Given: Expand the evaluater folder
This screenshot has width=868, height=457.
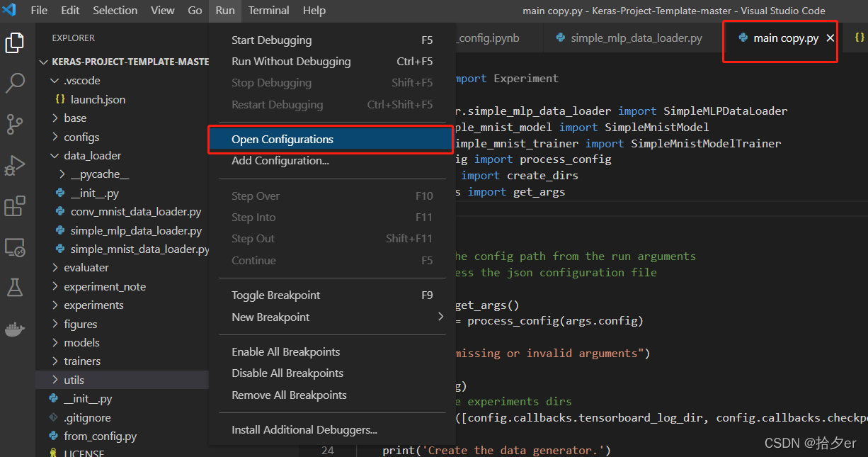Looking at the screenshot, I should click(55, 268).
